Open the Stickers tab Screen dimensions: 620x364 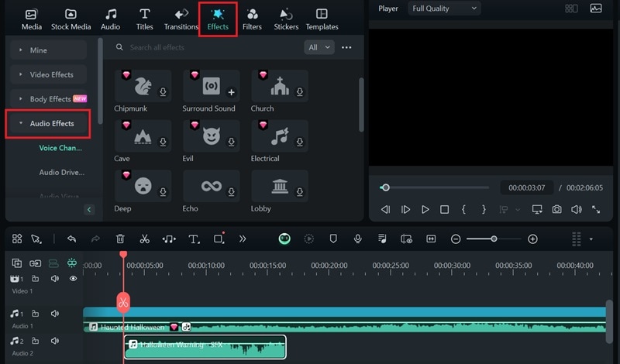click(x=286, y=19)
